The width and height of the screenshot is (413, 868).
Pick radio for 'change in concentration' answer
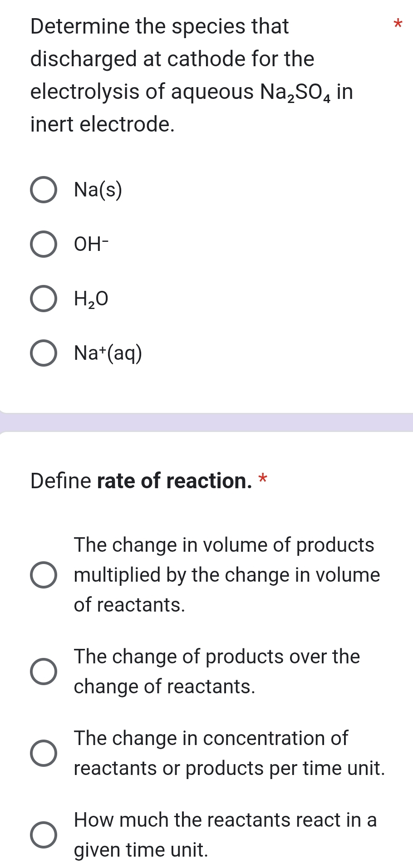(x=44, y=753)
